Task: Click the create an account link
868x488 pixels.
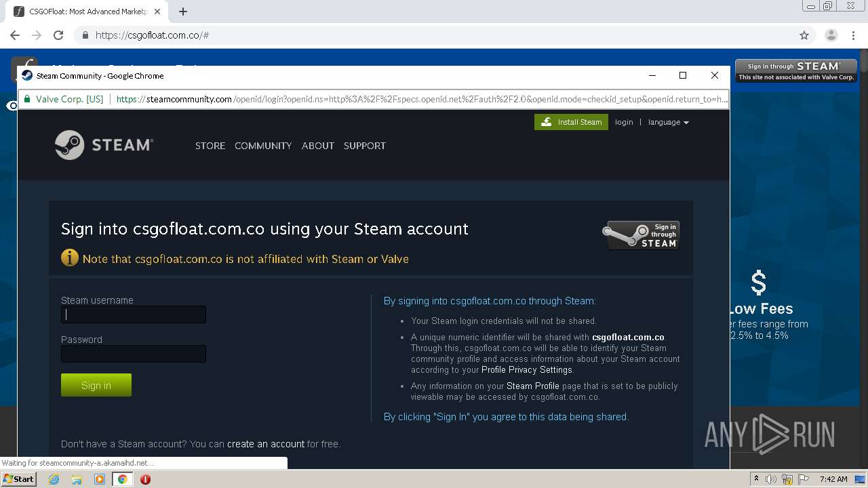Action: tap(266, 444)
